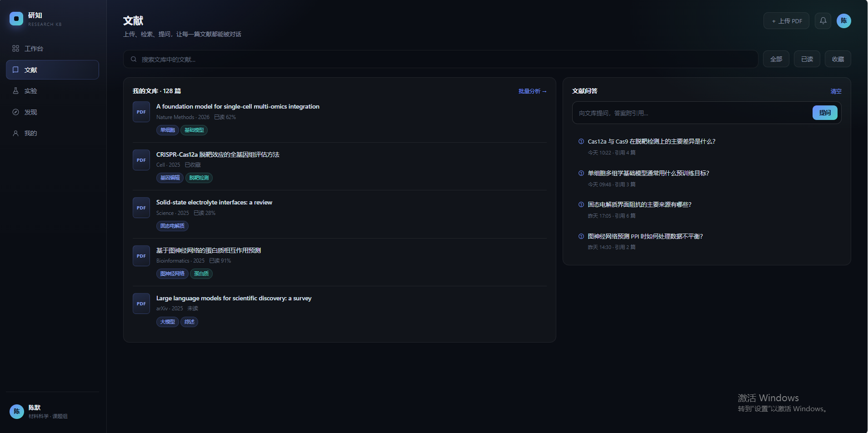Viewport: 868px width, 433px height.
Task: Click the 图神经网络 tag
Action: pos(172,274)
